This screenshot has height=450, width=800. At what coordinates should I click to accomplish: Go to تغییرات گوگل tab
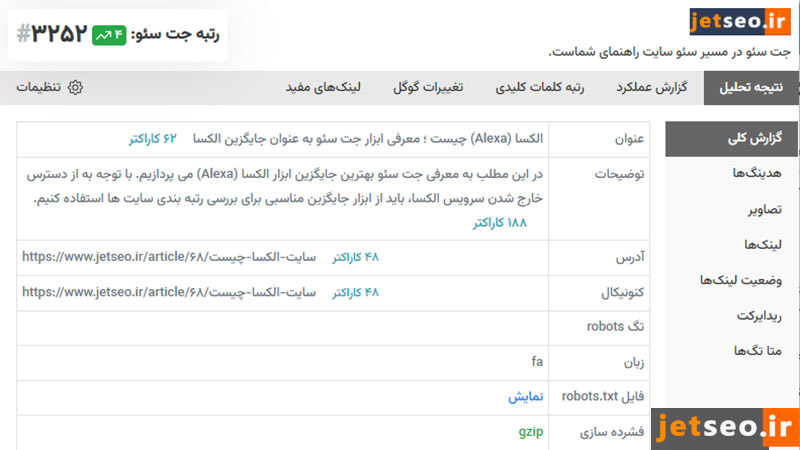pyautogui.click(x=428, y=88)
